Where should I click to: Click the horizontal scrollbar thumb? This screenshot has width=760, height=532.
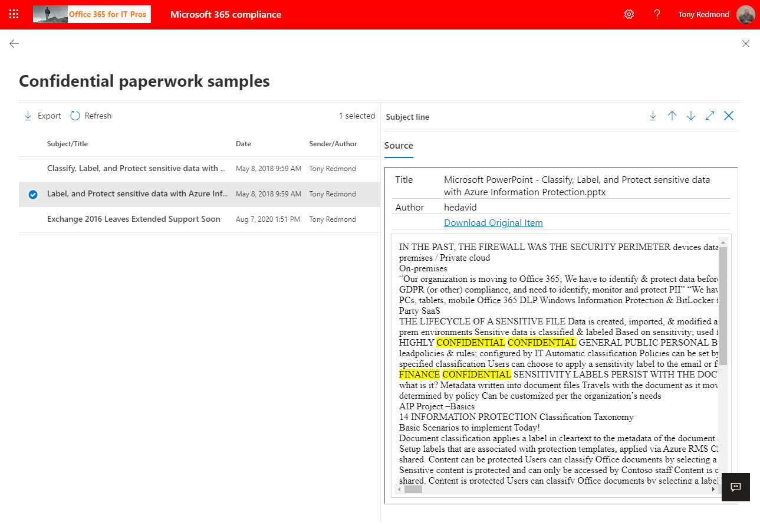coord(413,489)
